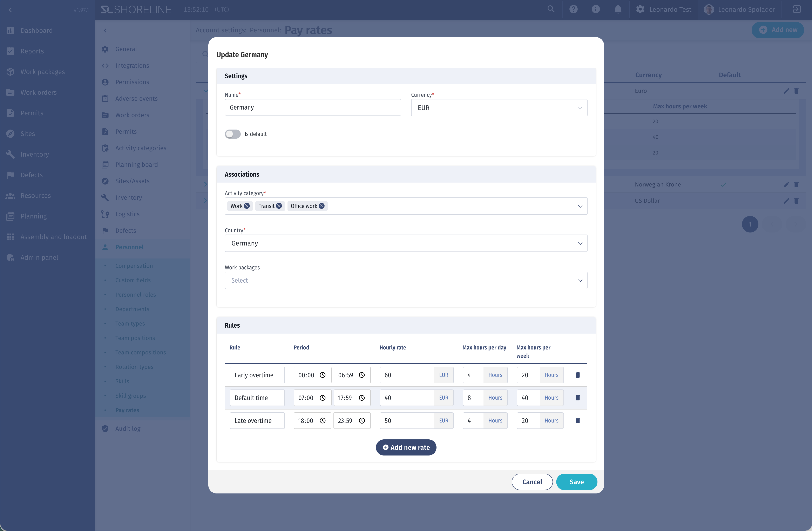Image resolution: width=812 pixels, height=531 pixels.
Task: Click clock icon beside 07:00 start time
Action: [x=322, y=398]
